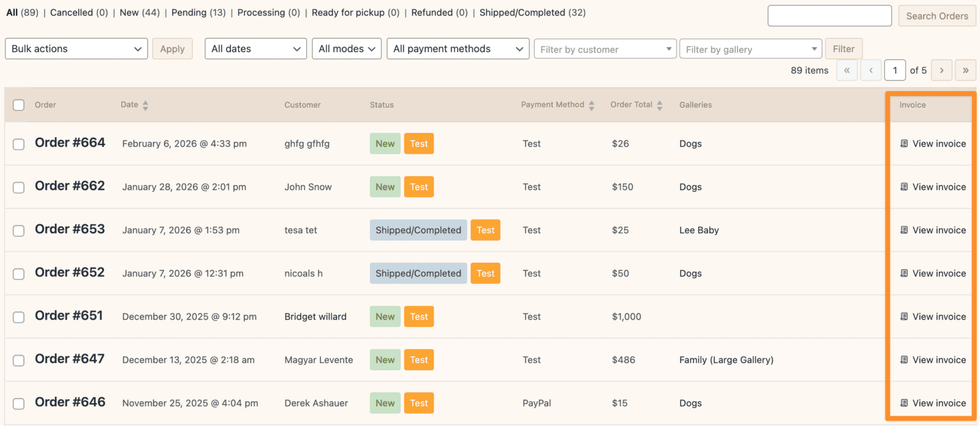Show Pending (13) orders
The width and height of the screenshot is (980, 426).
coord(198,13)
